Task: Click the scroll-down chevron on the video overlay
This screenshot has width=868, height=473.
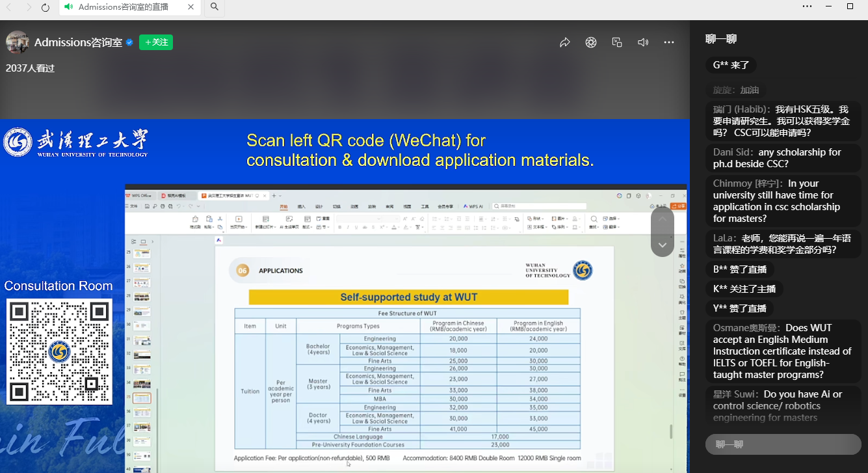Action: click(663, 245)
